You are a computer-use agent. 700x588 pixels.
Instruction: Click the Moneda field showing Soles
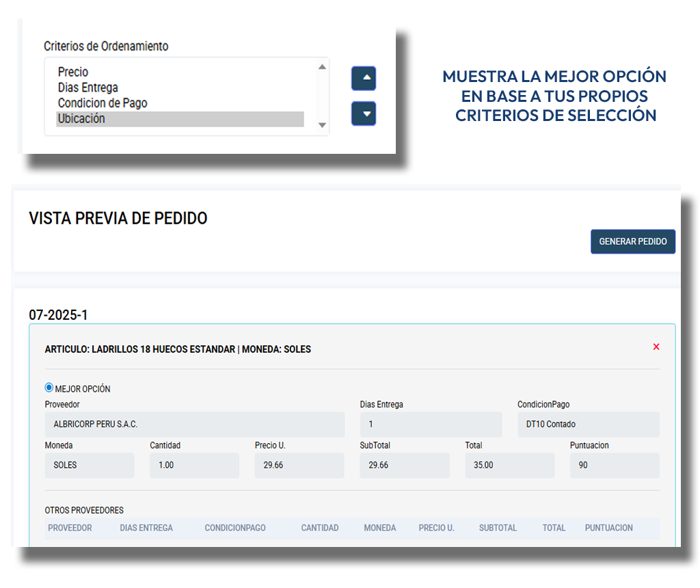tap(89, 465)
